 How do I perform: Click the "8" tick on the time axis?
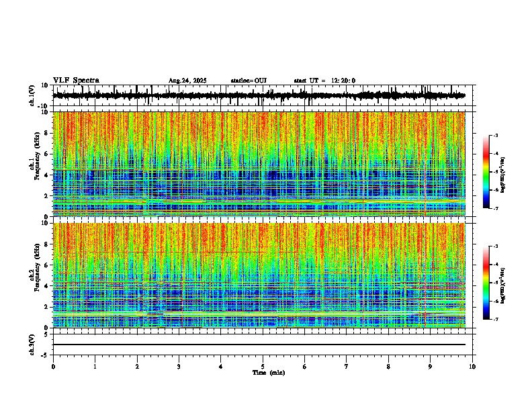[x=388, y=367]
